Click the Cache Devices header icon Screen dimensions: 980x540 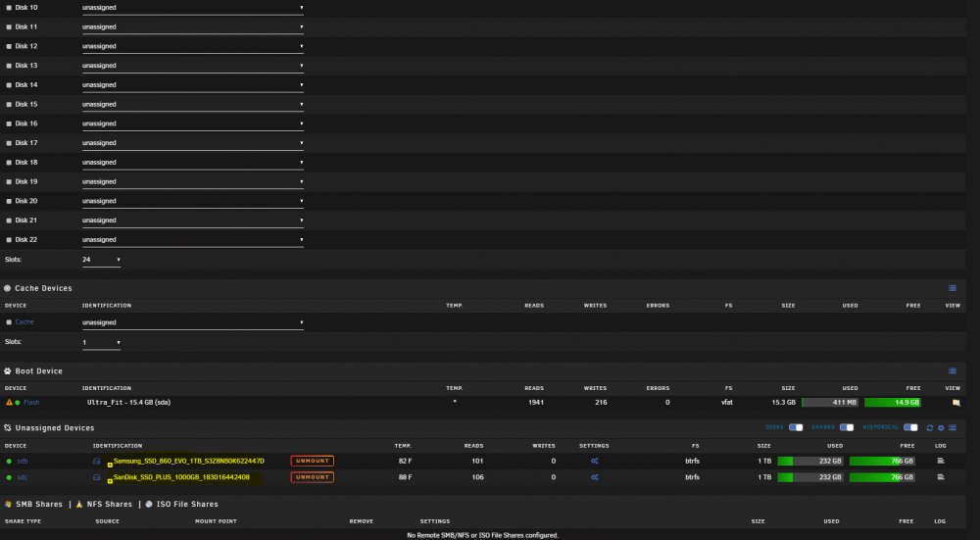[8, 288]
